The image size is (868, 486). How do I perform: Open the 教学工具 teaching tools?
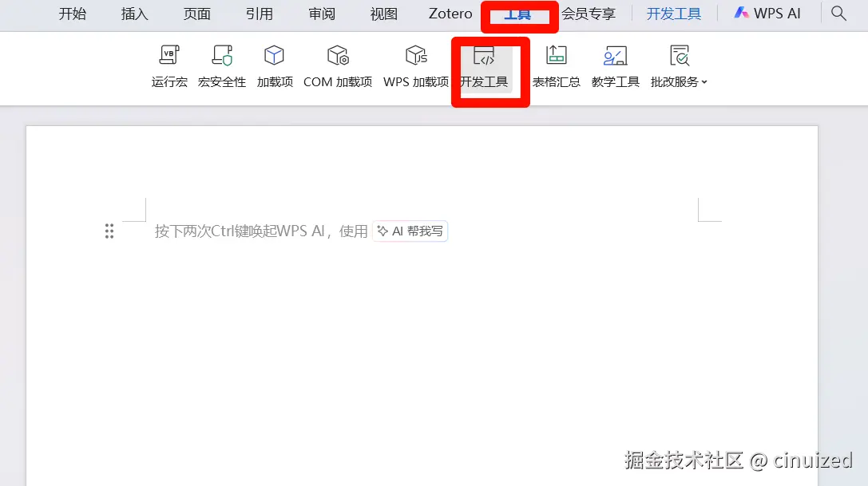[615, 66]
